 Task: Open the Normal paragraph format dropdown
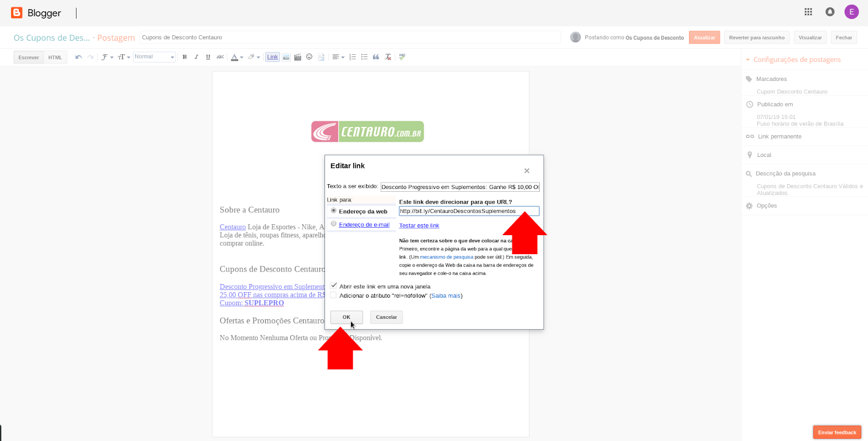[x=154, y=57]
